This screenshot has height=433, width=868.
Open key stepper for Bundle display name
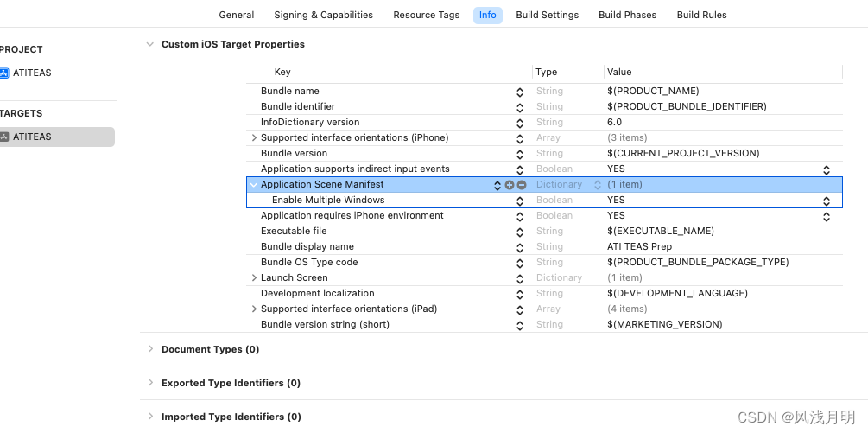pyautogui.click(x=520, y=247)
